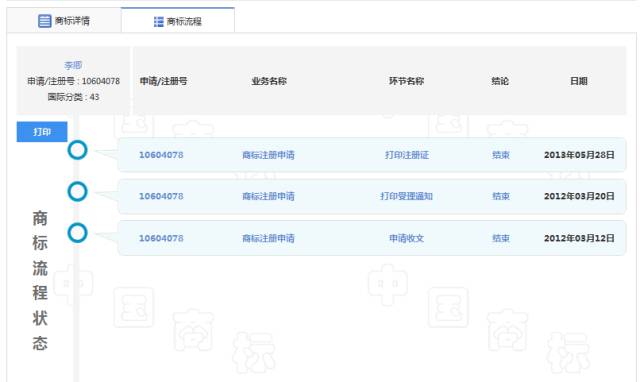Click the 商标详情 document icon

point(44,21)
